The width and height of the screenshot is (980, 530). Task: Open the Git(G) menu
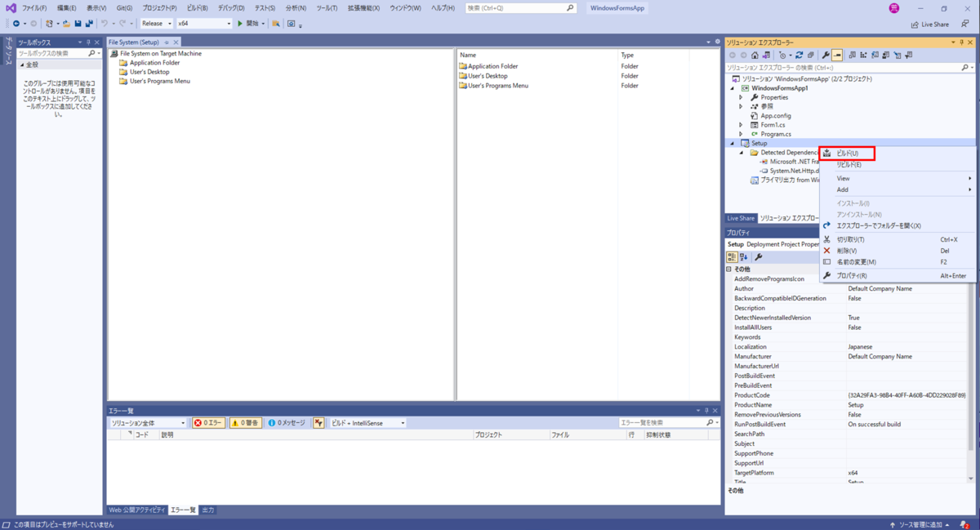click(x=124, y=7)
